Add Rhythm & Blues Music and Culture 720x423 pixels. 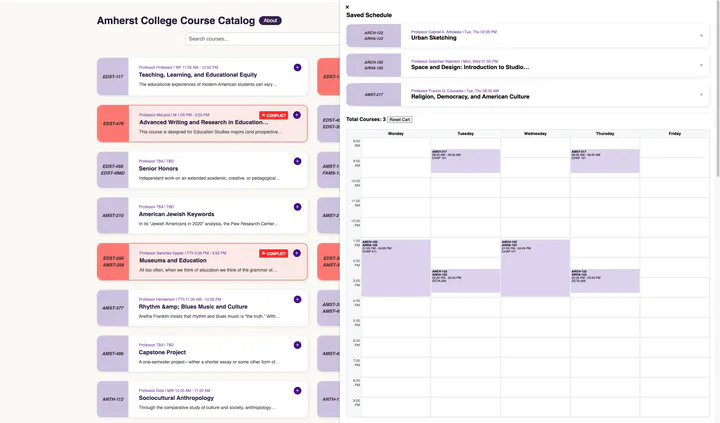tap(297, 299)
